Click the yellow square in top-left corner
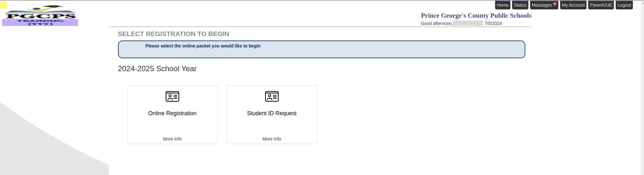Image resolution: width=644 pixels, height=175 pixels. [3, 5]
